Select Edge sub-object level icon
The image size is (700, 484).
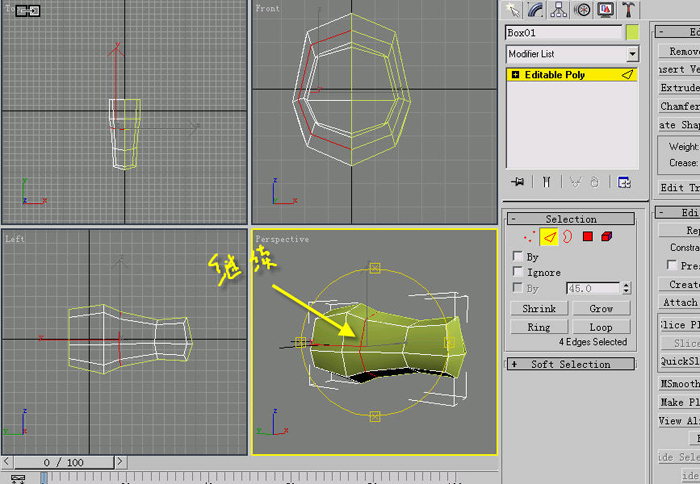tap(549, 237)
